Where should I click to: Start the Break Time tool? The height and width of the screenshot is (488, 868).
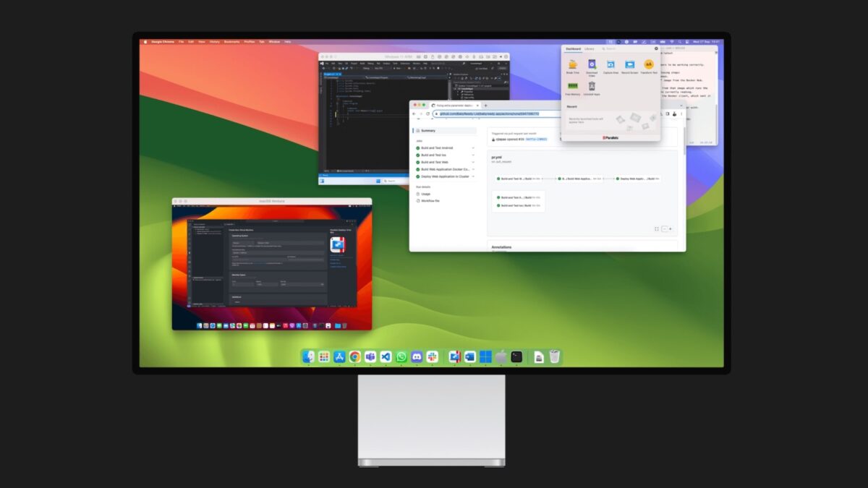coord(573,64)
